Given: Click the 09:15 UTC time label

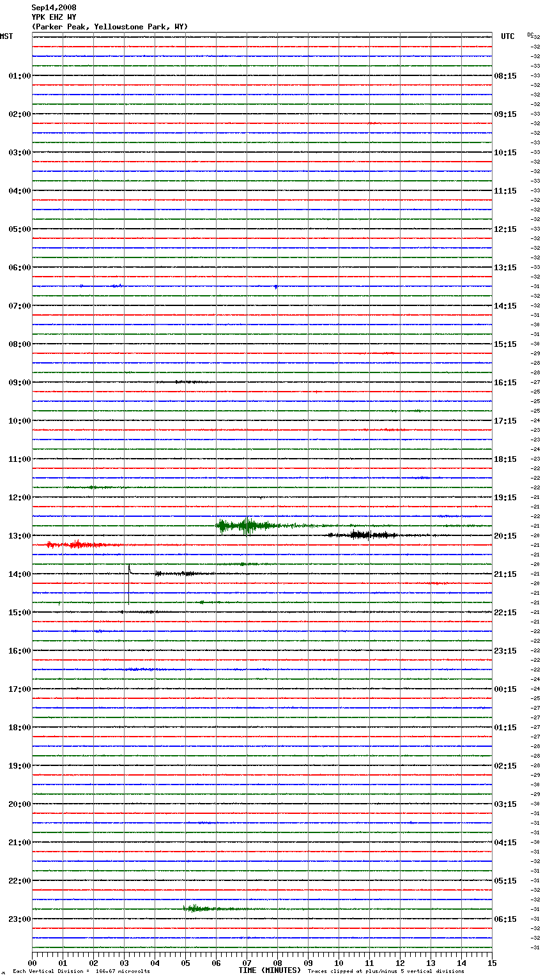Looking at the screenshot, I should point(505,114).
